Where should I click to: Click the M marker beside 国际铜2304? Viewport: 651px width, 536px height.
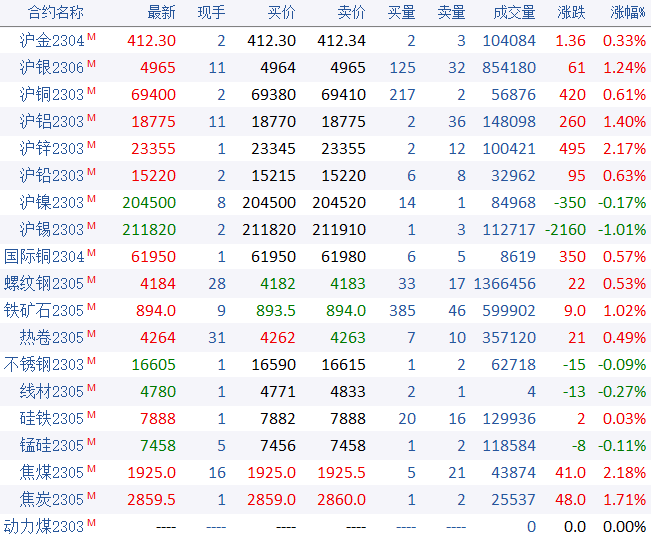(x=92, y=252)
